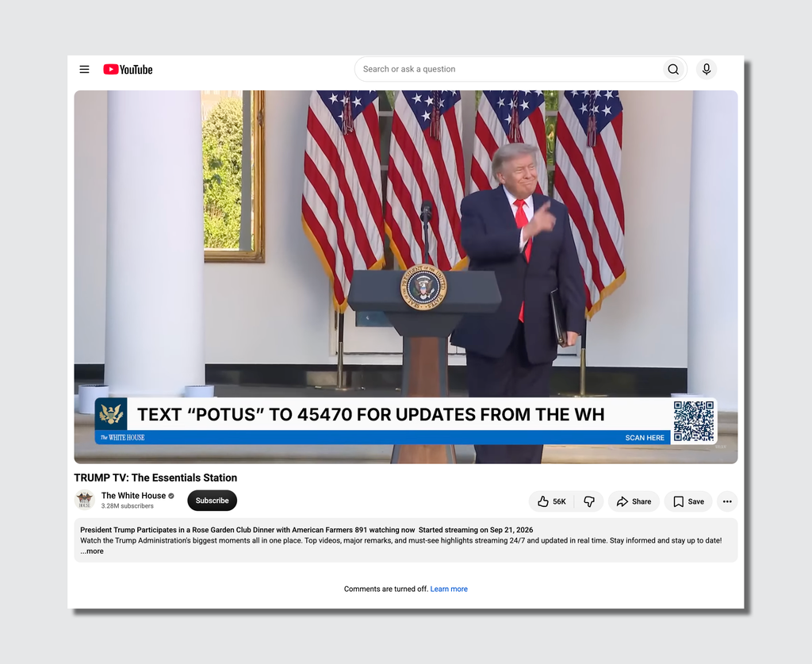Click the SCAN HERE label in the video
Viewport: 812px width, 664px height.
point(645,438)
